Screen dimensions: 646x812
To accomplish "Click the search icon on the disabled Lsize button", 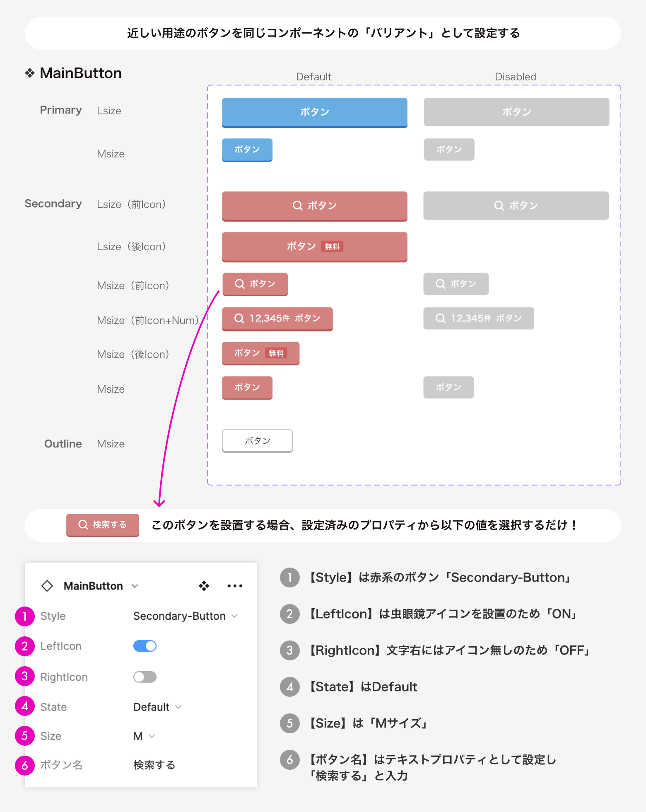I will point(500,205).
